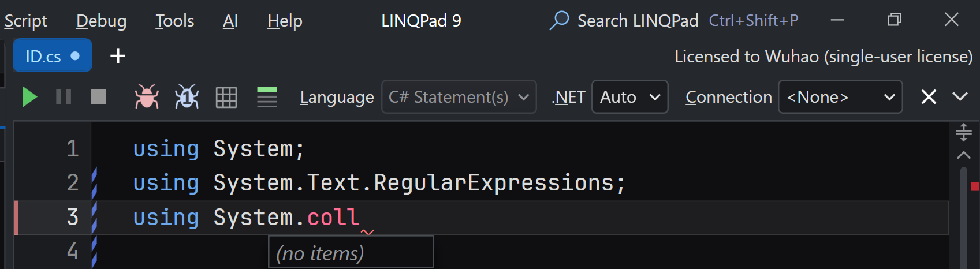Open the AI menu
Viewport: 980px width, 269px height.
click(x=230, y=21)
